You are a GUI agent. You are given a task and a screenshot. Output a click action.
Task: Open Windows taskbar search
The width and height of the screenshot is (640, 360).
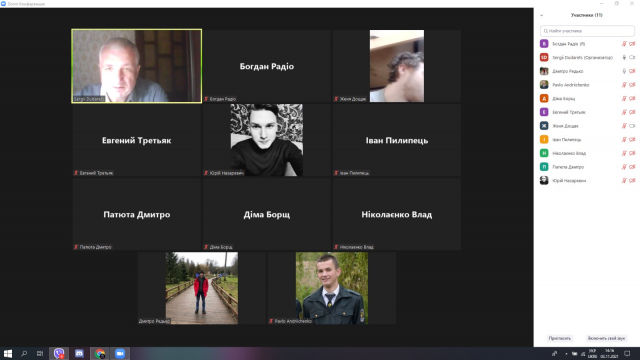(24, 353)
